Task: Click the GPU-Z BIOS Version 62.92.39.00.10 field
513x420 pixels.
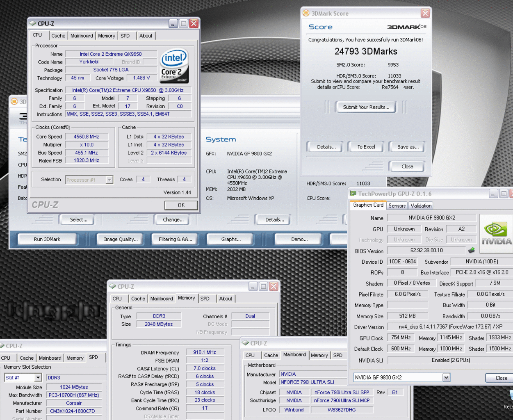Action: point(426,250)
